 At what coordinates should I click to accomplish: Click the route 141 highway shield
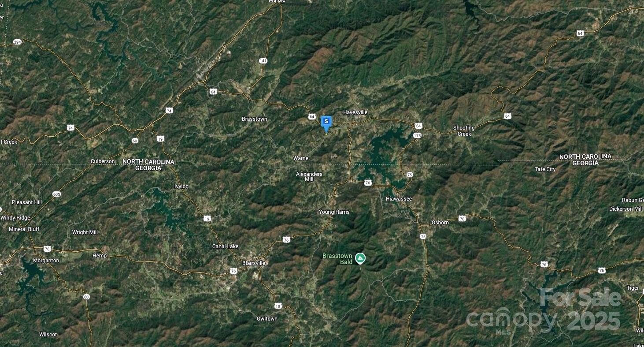263,61
